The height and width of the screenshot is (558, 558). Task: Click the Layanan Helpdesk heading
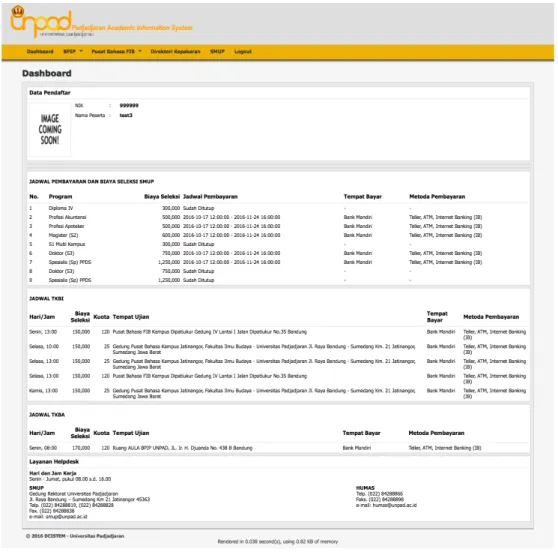click(54, 462)
